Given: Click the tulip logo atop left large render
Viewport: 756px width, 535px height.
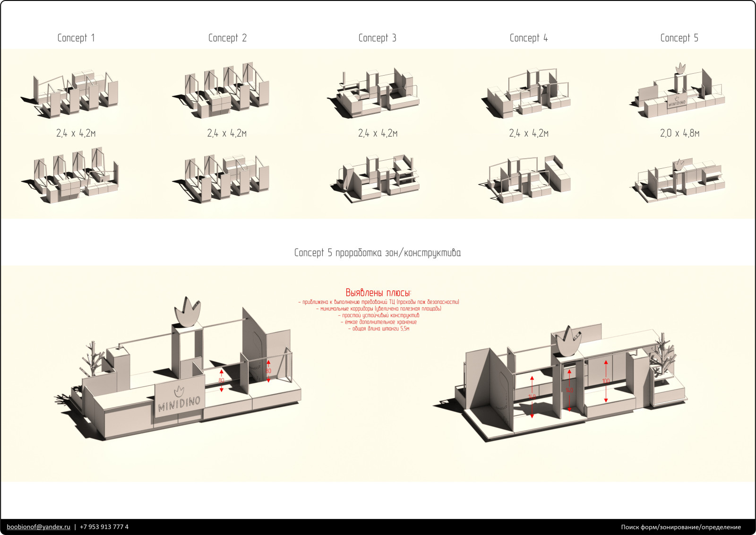Looking at the screenshot, I should click(188, 312).
